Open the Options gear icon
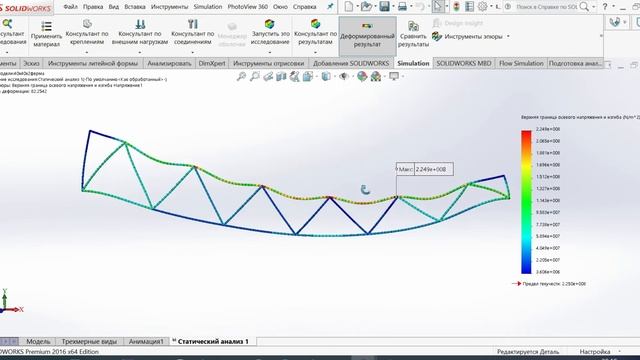This screenshot has width=640, height=360. pos(482,7)
